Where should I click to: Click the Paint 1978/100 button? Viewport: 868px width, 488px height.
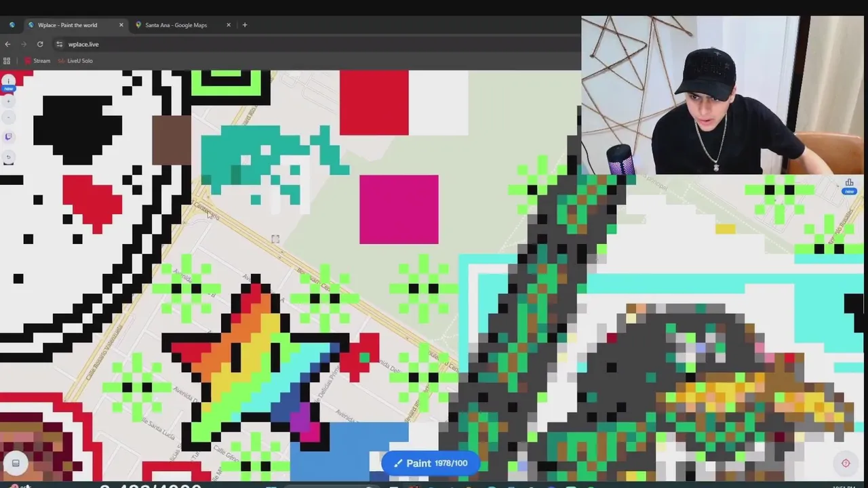(431, 463)
